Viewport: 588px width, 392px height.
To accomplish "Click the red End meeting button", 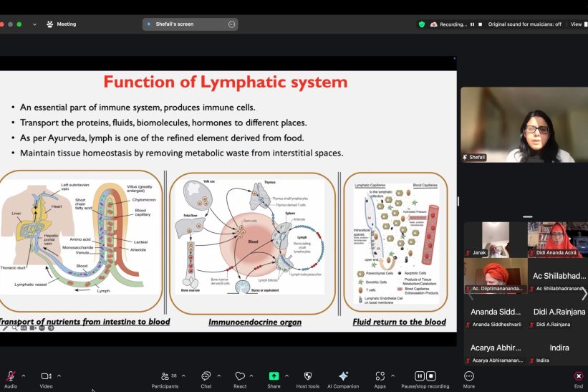I will pos(578,376).
